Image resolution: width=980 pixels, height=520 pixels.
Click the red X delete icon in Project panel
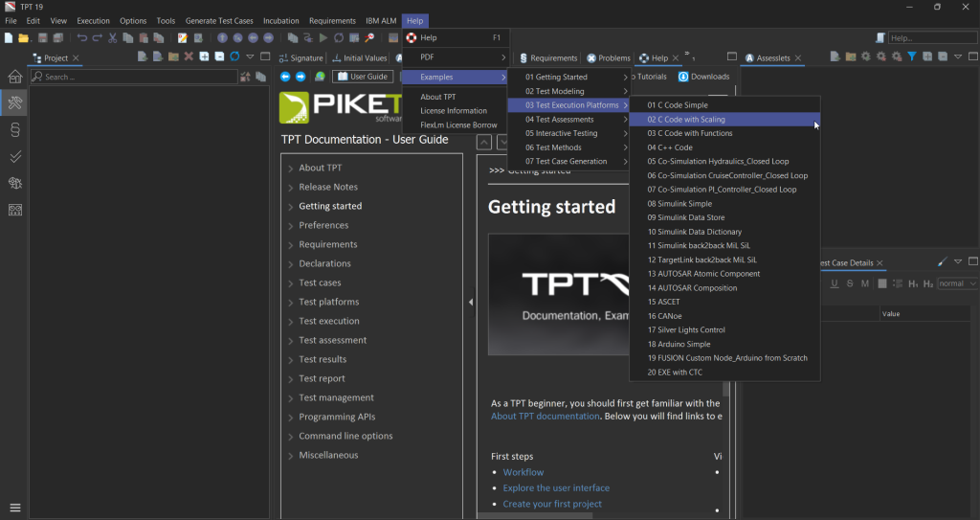coord(189,57)
